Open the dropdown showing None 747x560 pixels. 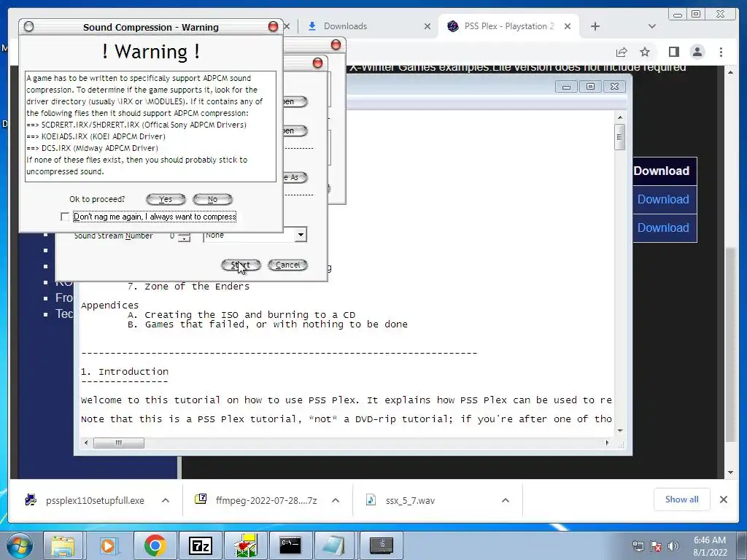tap(301, 234)
